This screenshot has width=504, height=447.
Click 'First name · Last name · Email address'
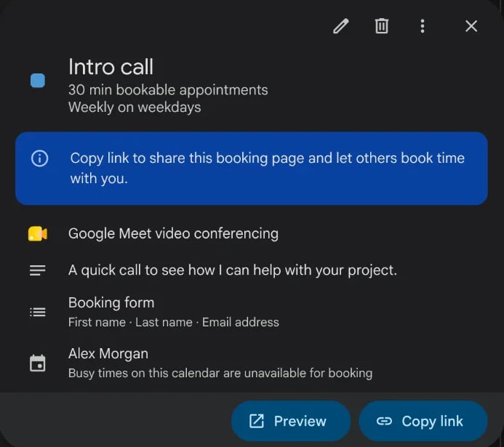click(174, 322)
